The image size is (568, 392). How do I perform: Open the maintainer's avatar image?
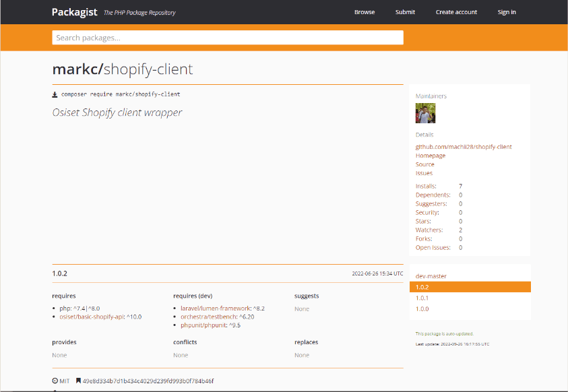click(x=425, y=112)
